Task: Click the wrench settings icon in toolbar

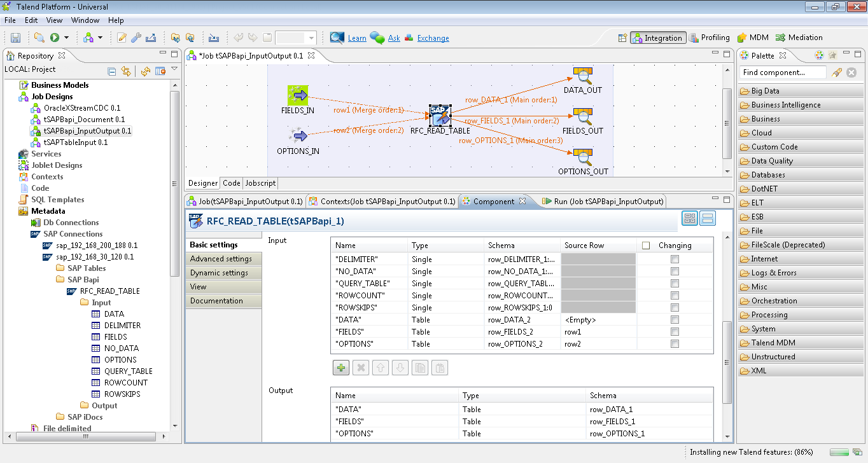Action: click(136, 38)
